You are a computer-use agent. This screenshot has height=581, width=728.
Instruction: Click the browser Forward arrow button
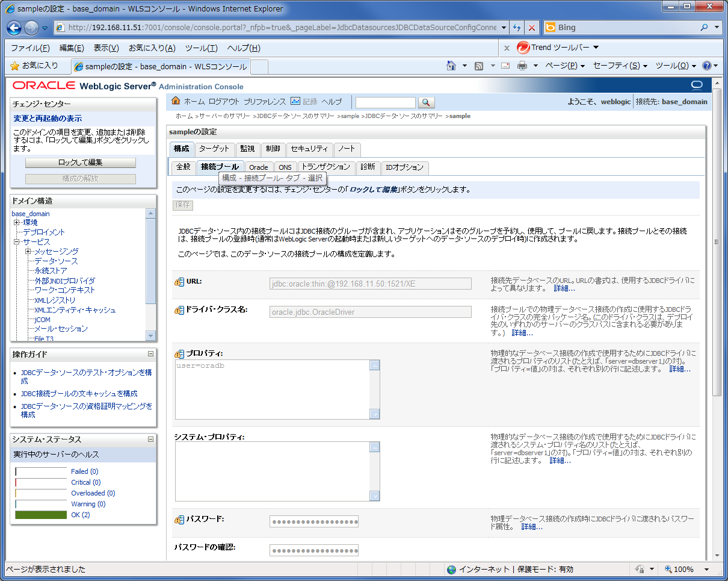(x=31, y=28)
